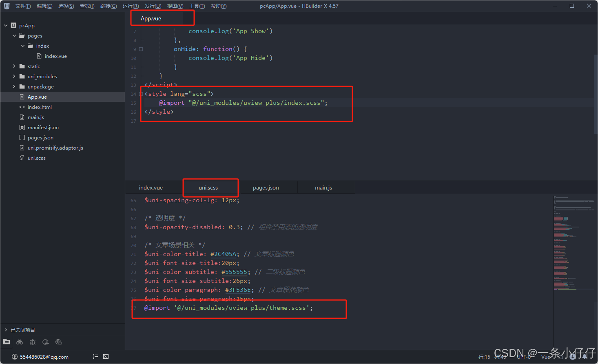The height and width of the screenshot is (364, 598).
Task: Click the list outline icon in status bar
Action: click(95, 356)
